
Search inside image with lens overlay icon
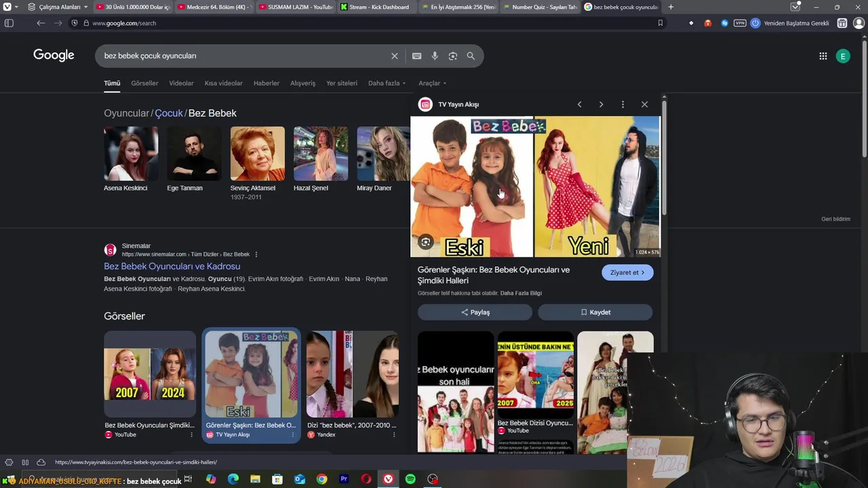tap(426, 242)
